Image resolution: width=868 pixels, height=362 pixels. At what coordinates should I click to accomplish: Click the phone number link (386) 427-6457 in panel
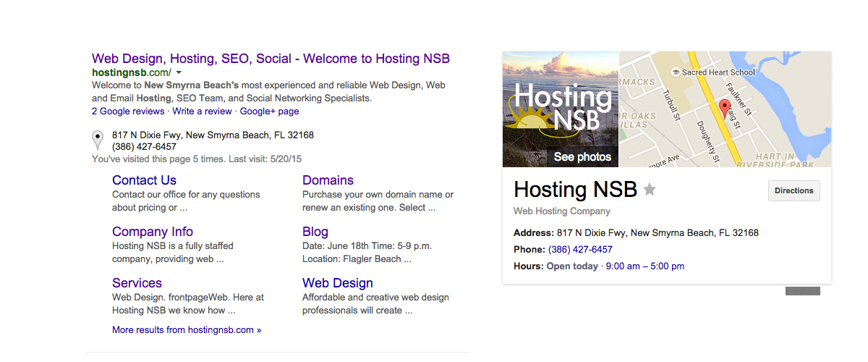click(580, 250)
